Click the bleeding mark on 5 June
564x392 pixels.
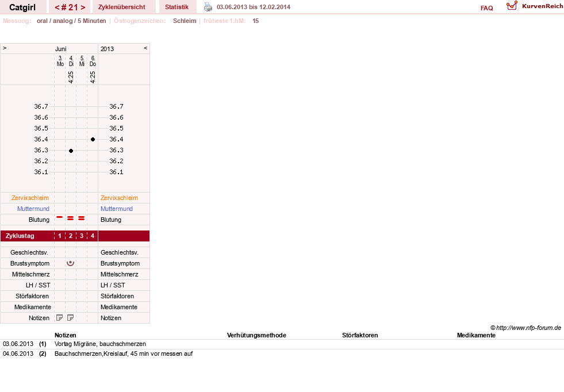[82, 218]
